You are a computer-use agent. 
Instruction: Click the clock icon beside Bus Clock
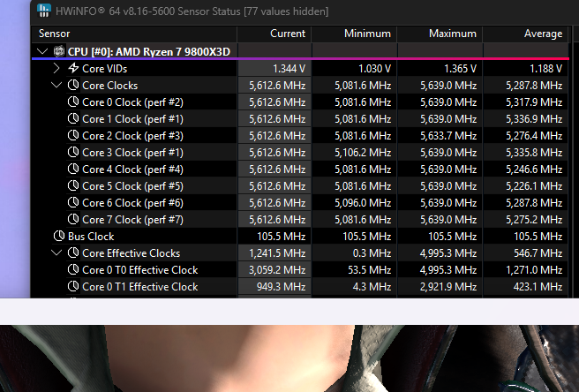(59, 237)
